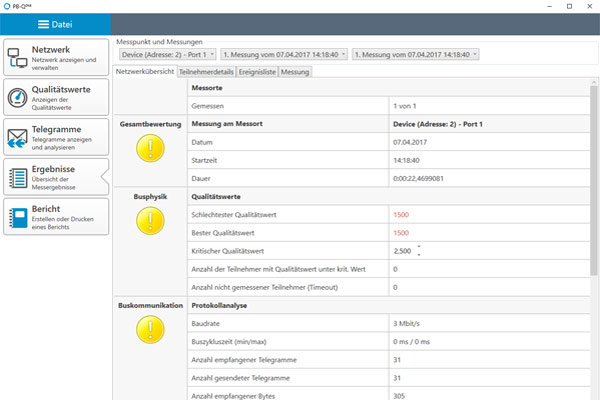Switch to the Teilnehmerdetails tab

tap(206, 72)
